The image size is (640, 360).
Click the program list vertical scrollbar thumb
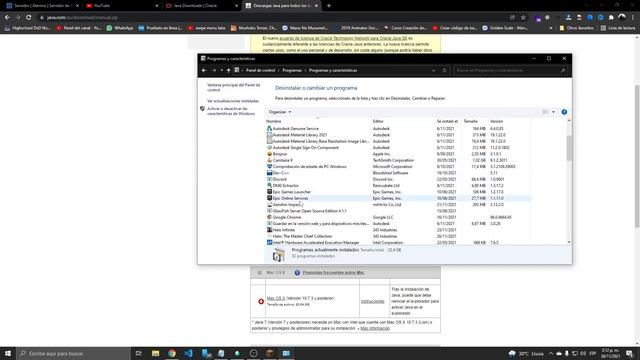pos(569,148)
